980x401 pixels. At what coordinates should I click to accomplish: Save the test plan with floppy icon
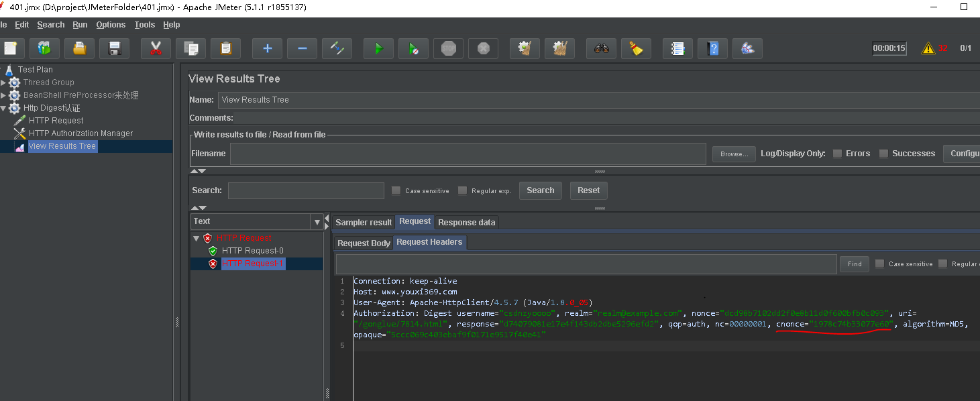pyautogui.click(x=114, y=48)
